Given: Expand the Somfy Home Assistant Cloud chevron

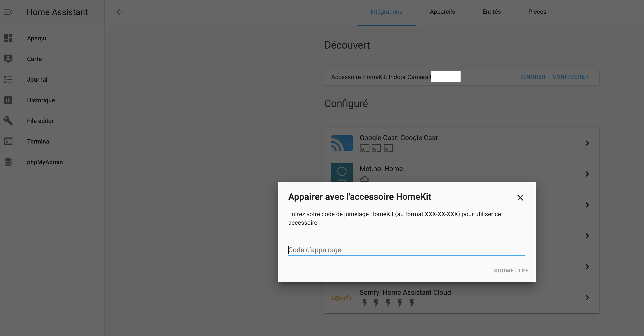Looking at the screenshot, I should coord(587,298).
